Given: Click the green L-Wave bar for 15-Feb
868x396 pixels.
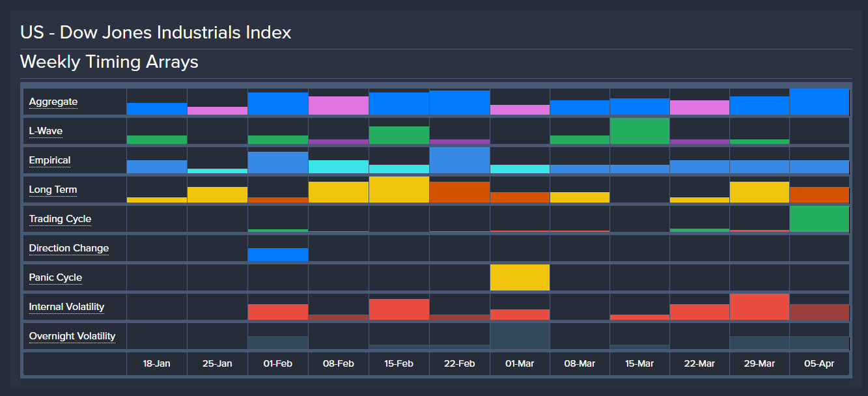Looking at the screenshot, I should [399, 135].
